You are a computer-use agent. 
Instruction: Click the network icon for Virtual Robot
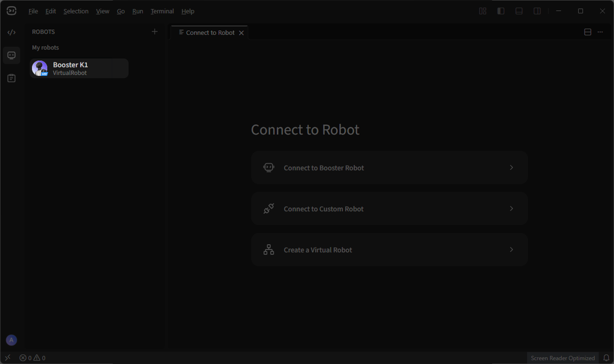click(x=269, y=249)
